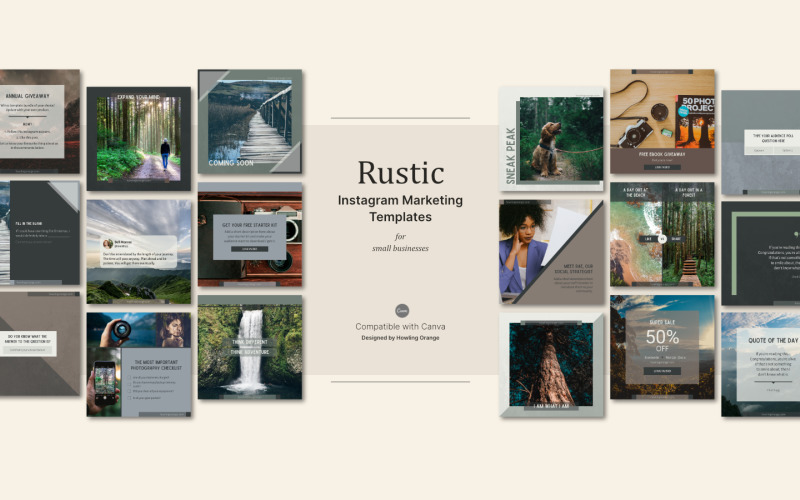The image size is (800, 500).
Task: Open the Coming Soon boardwalk template
Action: tap(250, 121)
